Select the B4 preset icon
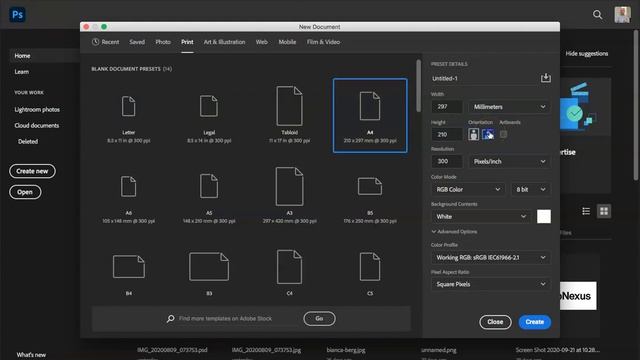Image resolution: width=640 pixels, height=360 pixels. tap(129, 267)
